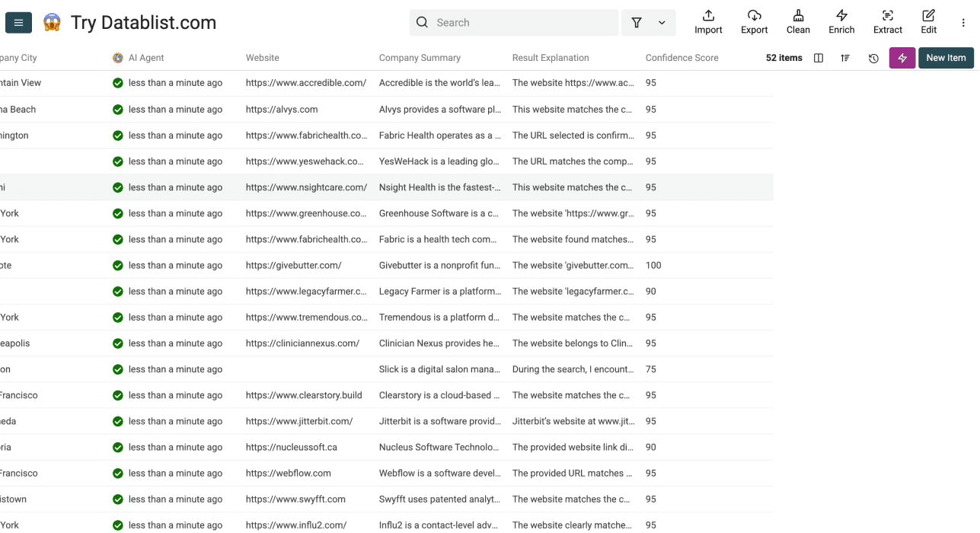Click the New Item button
This screenshot has width=980, height=533.
[x=946, y=57]
